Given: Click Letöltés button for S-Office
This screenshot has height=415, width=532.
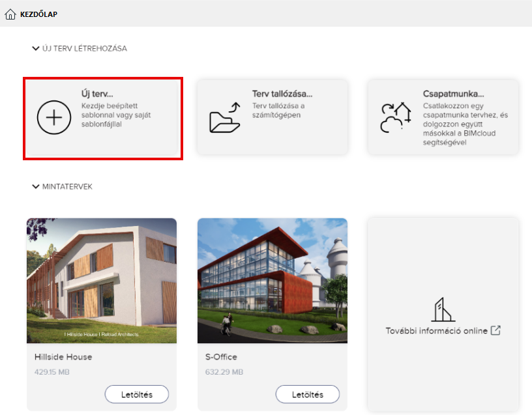Looking at the screenshot, I should [307, 394].
